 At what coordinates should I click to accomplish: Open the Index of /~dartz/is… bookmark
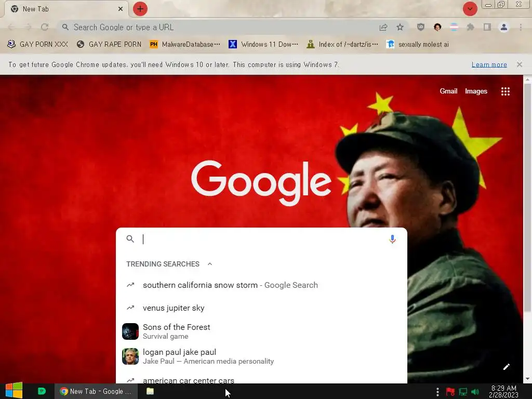pyautogui.click(x=342, y=45)
